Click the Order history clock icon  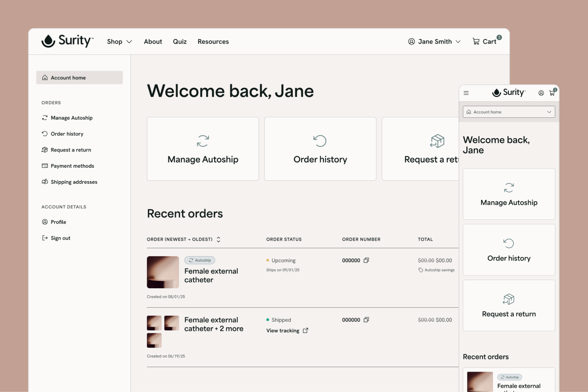(45, 134)
